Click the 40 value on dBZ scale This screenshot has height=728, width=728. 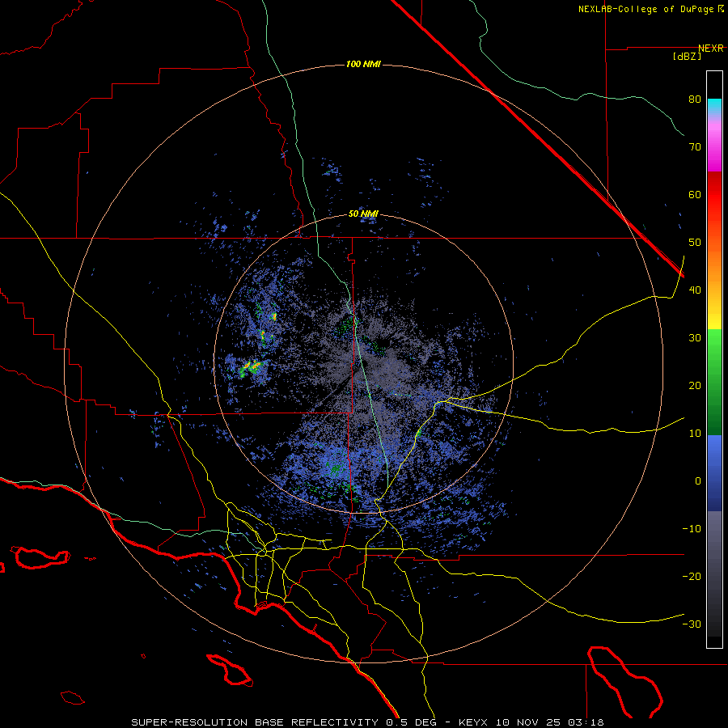[695, 290]
